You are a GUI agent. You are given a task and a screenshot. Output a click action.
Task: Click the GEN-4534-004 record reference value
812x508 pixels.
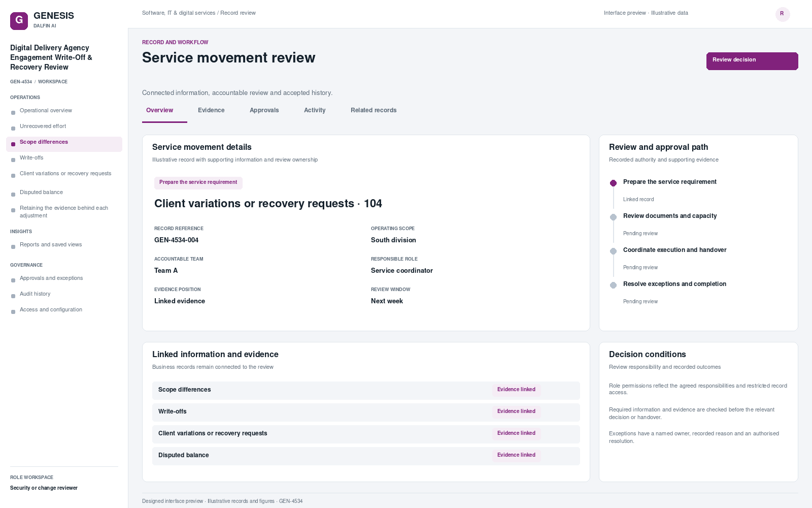click(176, 240)
